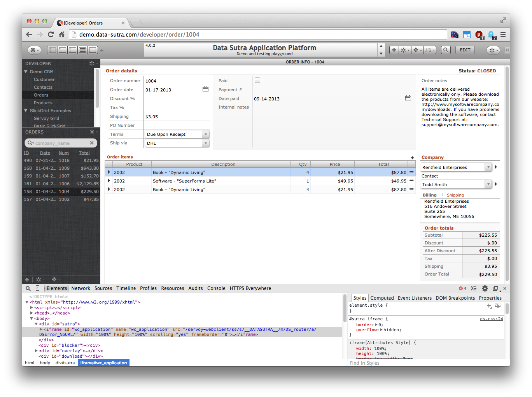Open the Sources DevTools tab
This screenshot has height=397, width=532.
pos(103,288)
